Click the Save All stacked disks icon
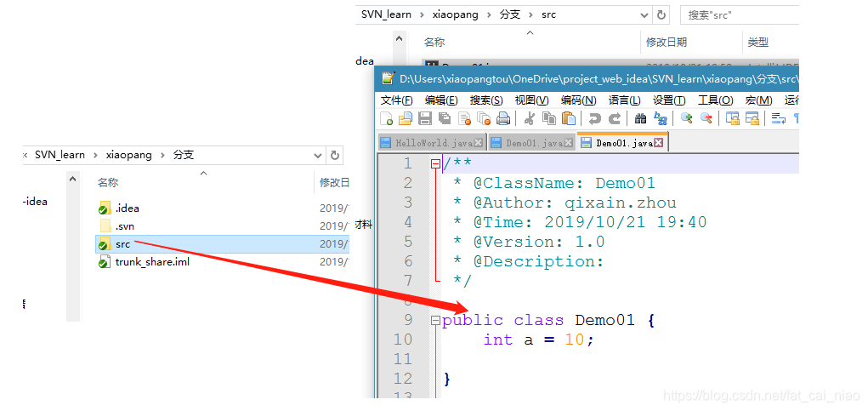This screenshot has width=868, height=411. [x=444, y=118]
